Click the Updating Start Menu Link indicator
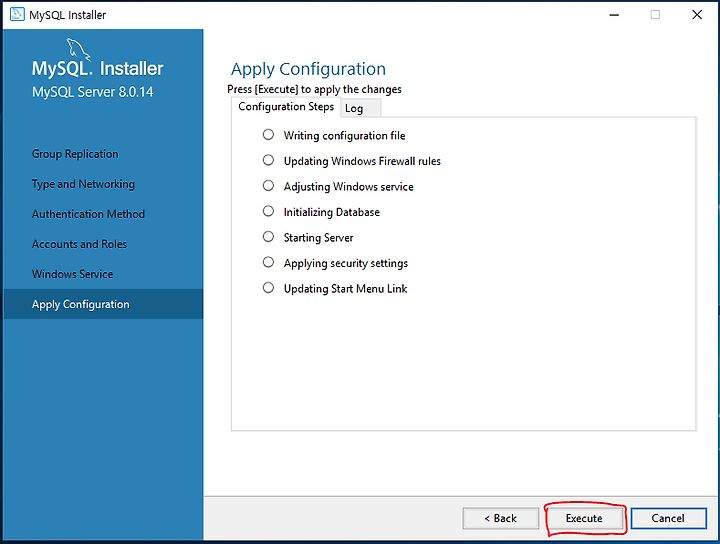 tap(268, 288)
